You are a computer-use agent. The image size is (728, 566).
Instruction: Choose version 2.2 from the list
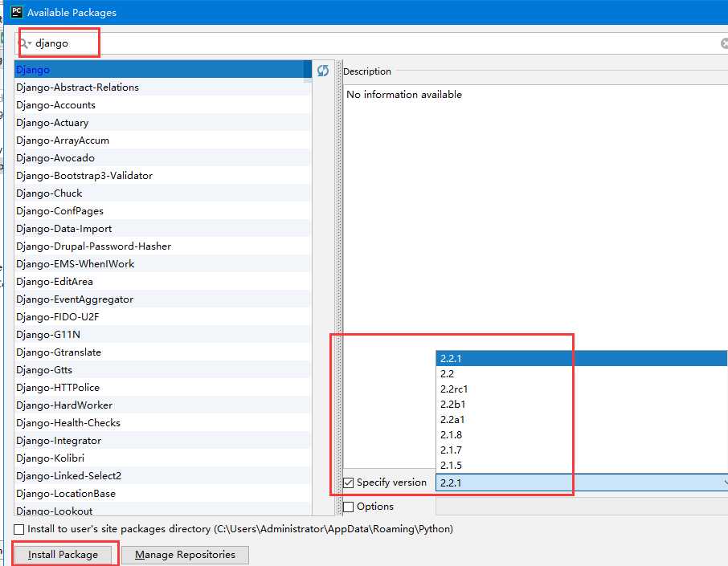[x=582, y=373]
